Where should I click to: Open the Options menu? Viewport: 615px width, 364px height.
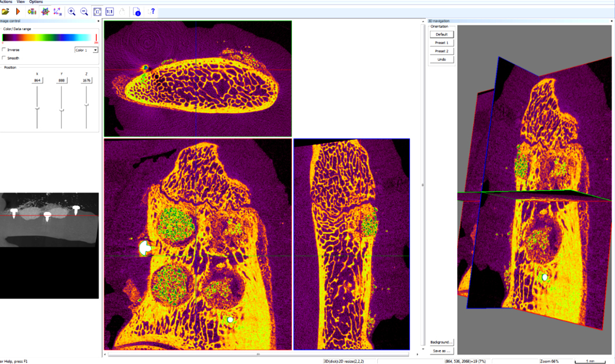[36, 2]
